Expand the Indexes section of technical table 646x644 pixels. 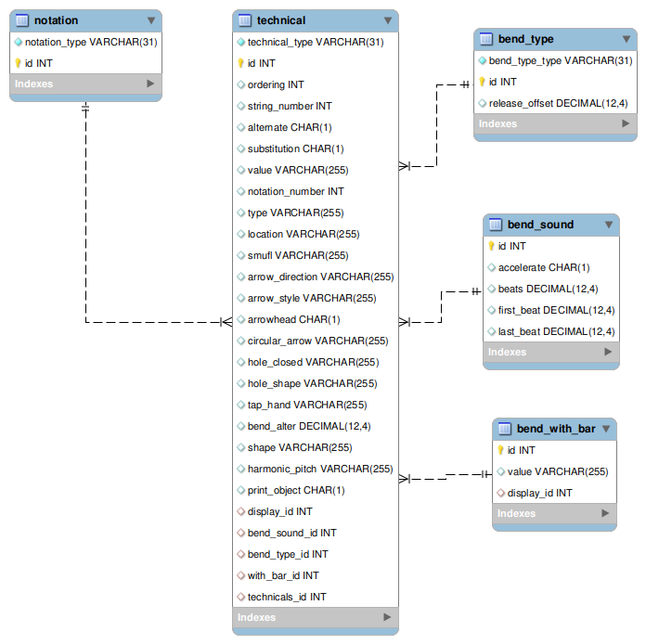(387, 617)
